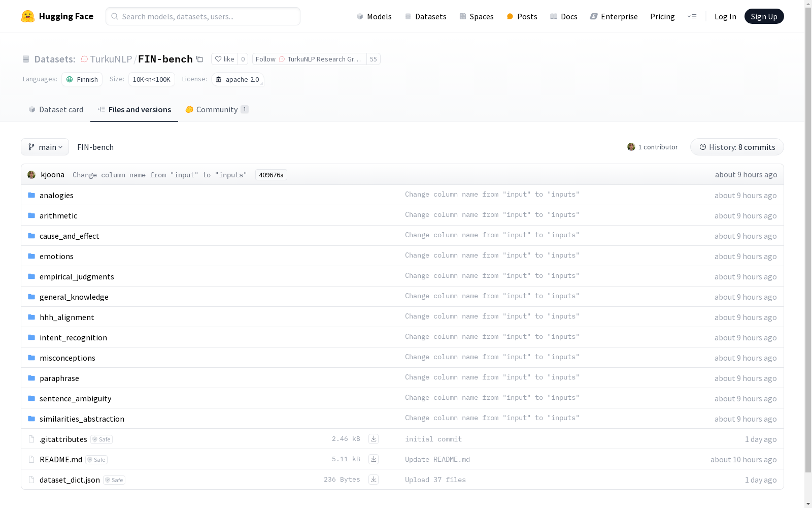Open the arithmetic folder
The width and height of the screenshot is (812, 508).
58,216
